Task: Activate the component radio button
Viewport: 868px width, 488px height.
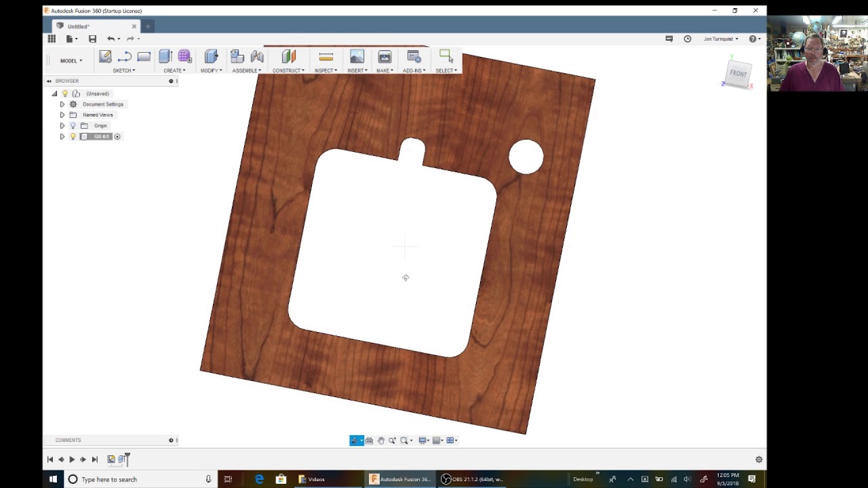Action: click(x=117, y=137)
